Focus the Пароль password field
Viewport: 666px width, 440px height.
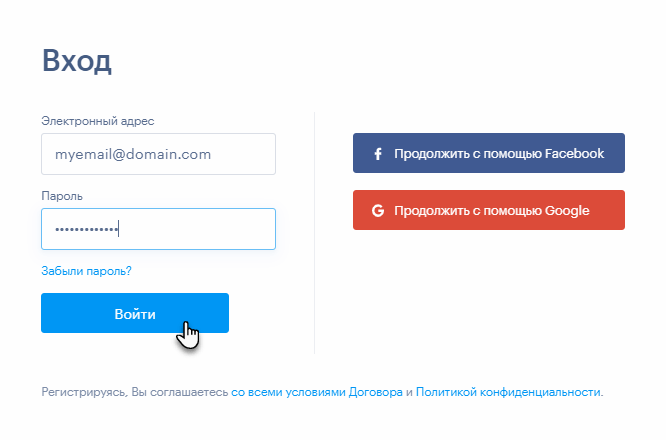[158, 229]
